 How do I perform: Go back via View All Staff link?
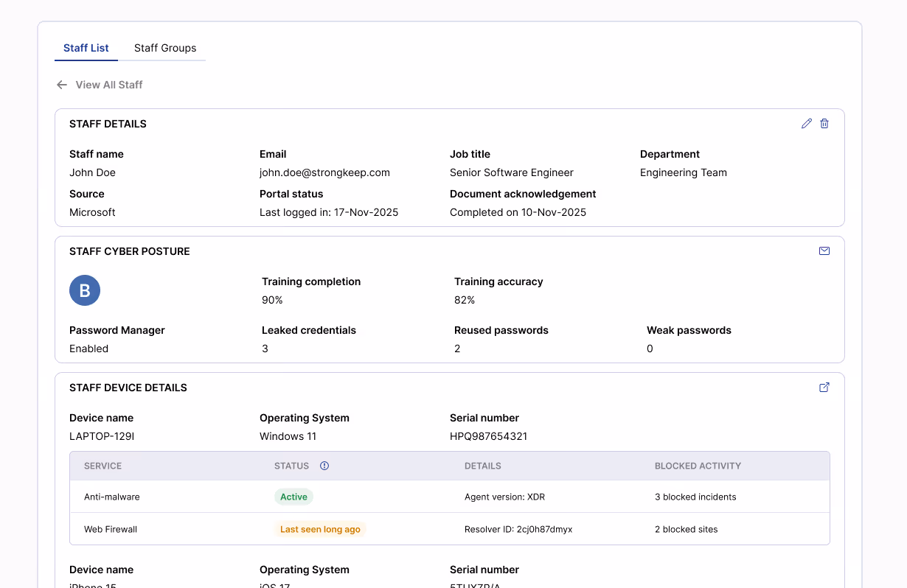[x=109, y=85]
